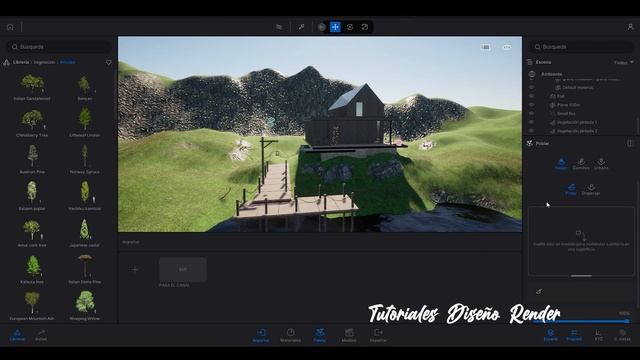Click the home icon in top bar
Image resolution: width=640 pixels, height=360 pixels.
click(10, 27)
